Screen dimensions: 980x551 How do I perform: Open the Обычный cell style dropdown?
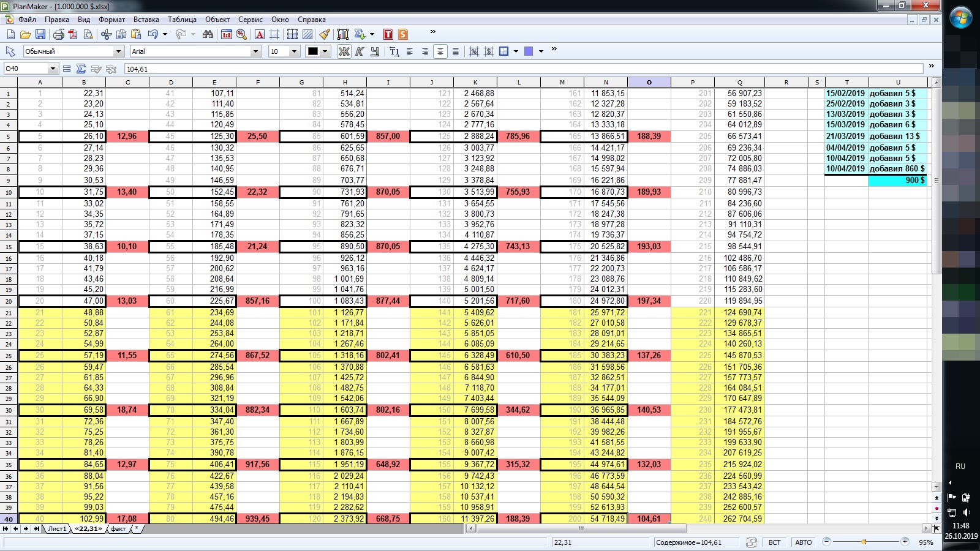(118, 51)
